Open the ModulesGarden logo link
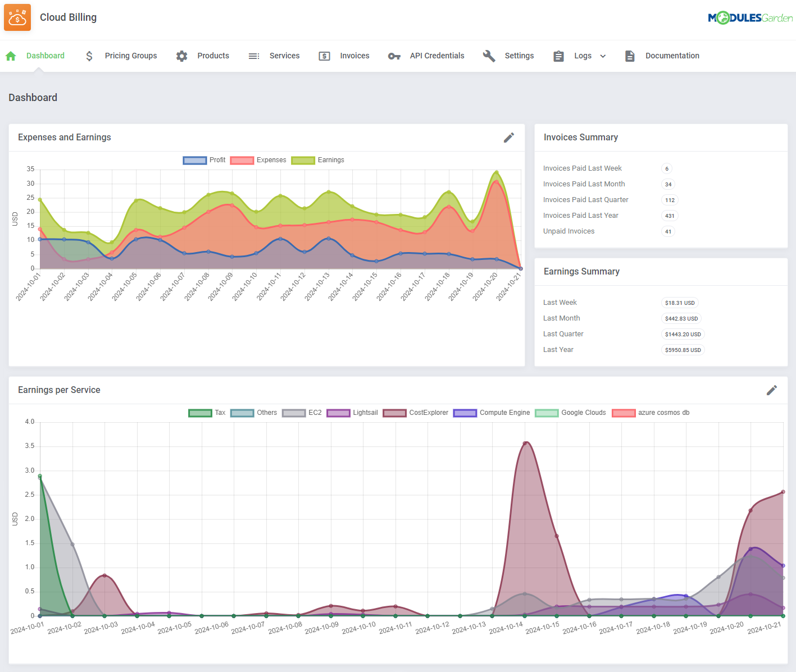This screenshot has height=672, width=796. tap(750, 18)
